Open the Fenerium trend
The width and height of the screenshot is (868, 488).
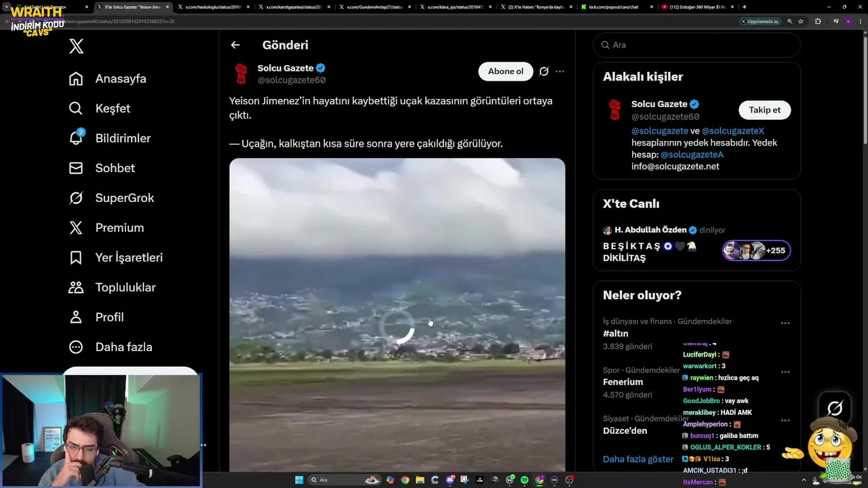tap(623, 382)
